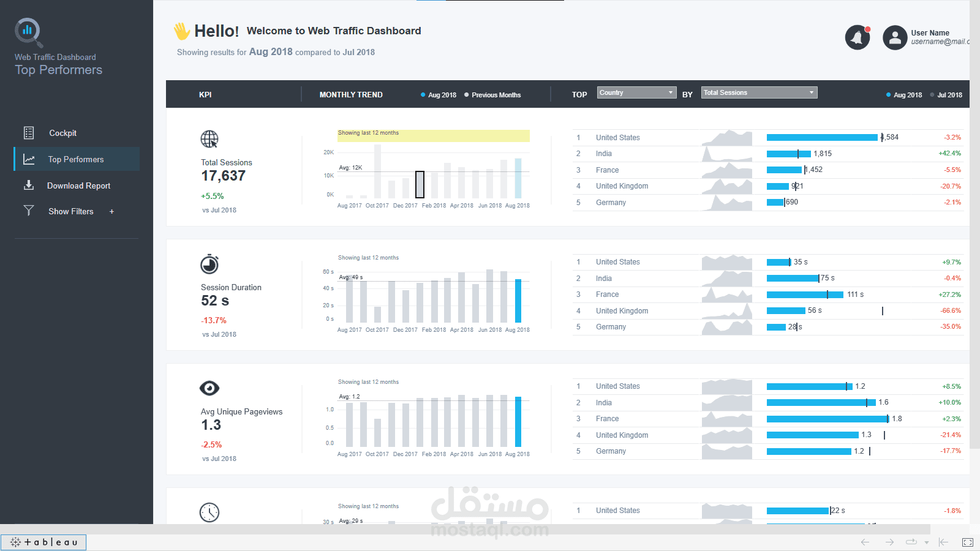This screenshot has height=551, width=980.
Task: Open the notifications bell
Action: click(x=857, y=37)
